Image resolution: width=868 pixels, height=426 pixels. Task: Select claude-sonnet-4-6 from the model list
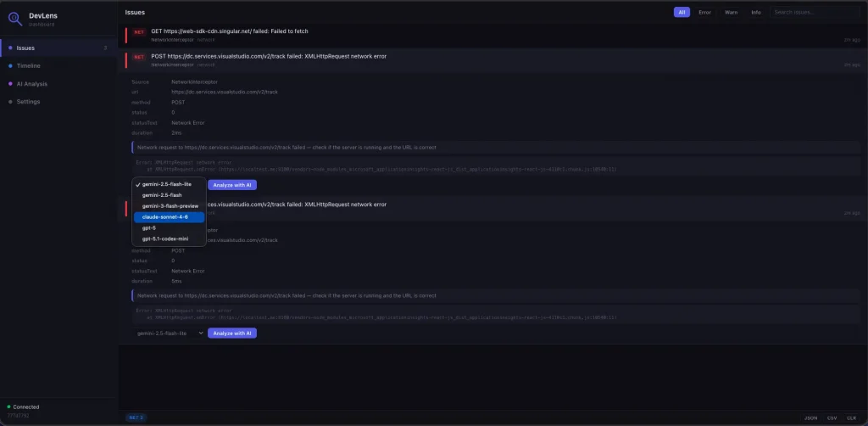click(169, 217)
